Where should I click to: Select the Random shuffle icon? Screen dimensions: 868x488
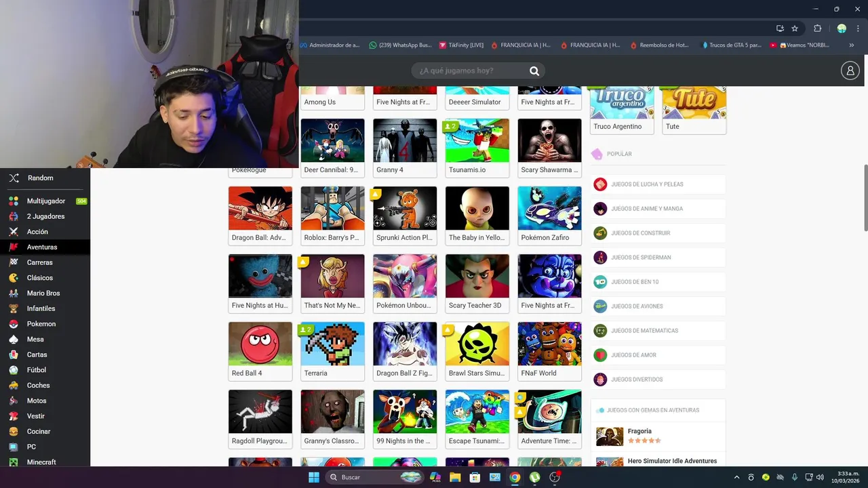tap(14, 178)
